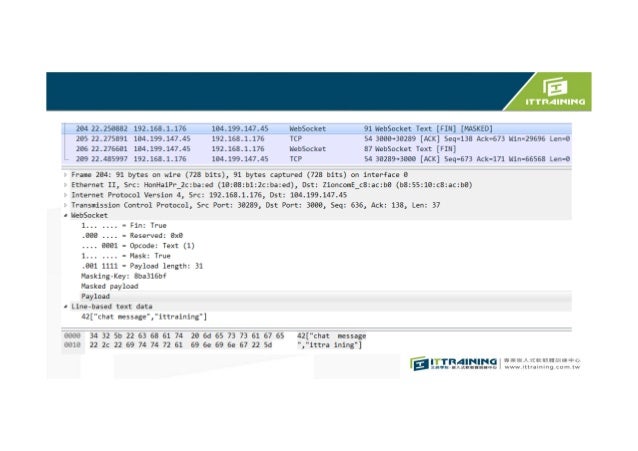Viewport: 638px width, 451px height.
Task: Expand Transmission Control Protocol section
Action: click(x=66, y=205)
